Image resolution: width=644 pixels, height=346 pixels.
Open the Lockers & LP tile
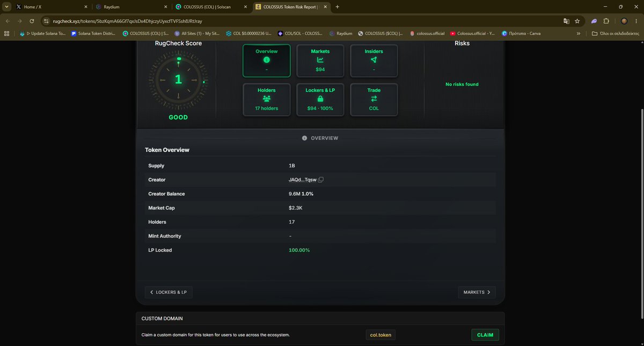(x=320, y=99)
